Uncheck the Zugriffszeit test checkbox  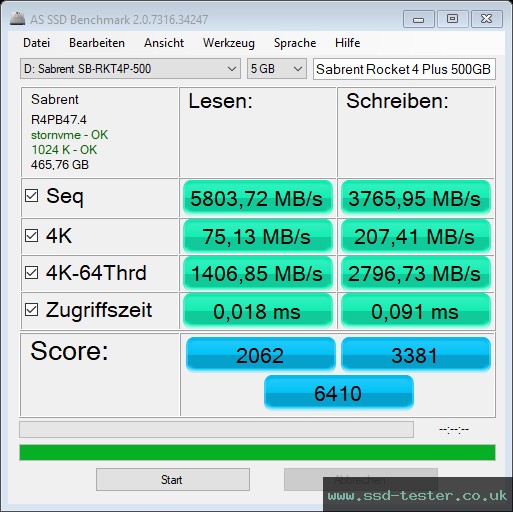(31, 310)
